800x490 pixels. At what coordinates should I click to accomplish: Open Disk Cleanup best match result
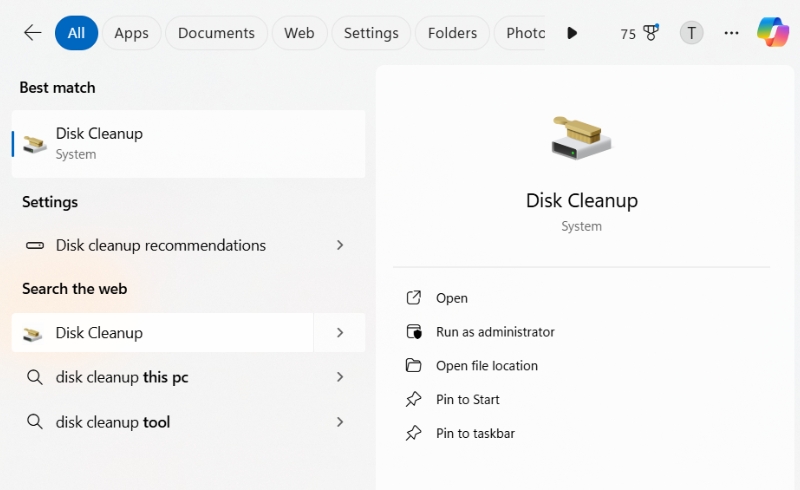pos(188,144)
